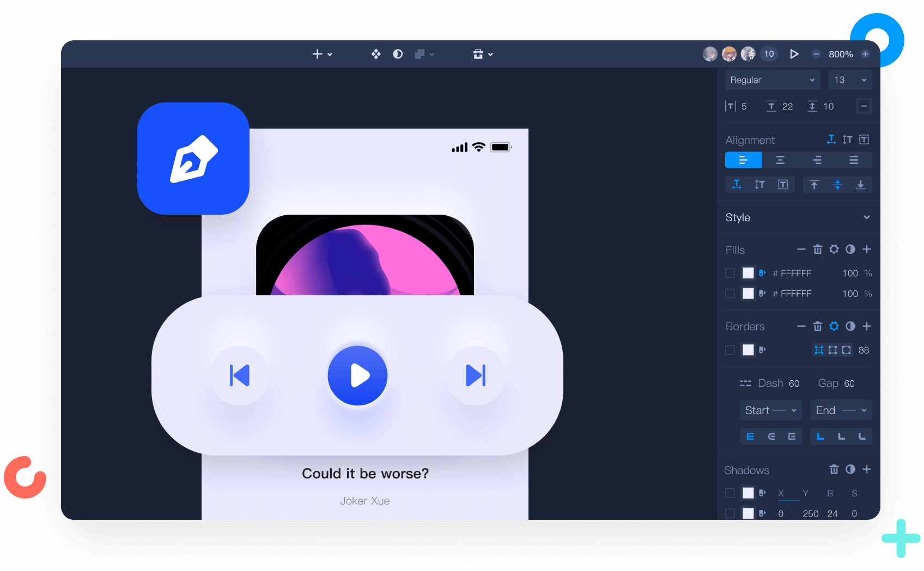Click the collaborator count badge showing 10
The width and height of the screenshot is (924, 571).
769,53
